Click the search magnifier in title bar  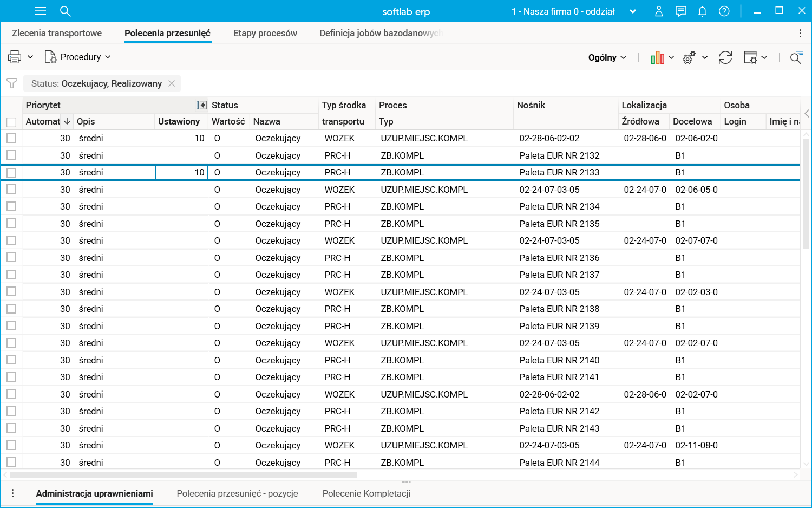[x=66, y=11]
